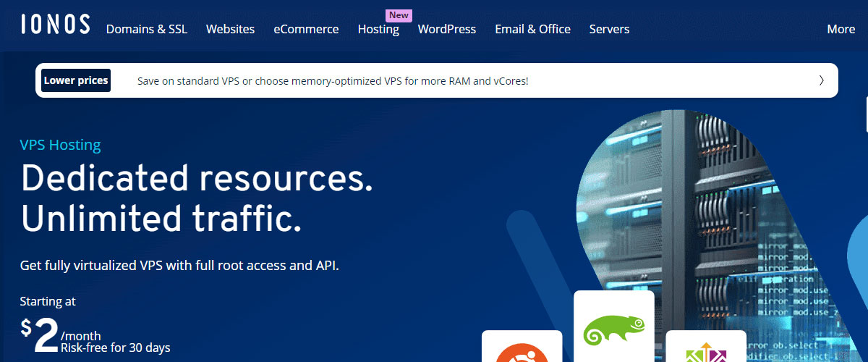Open the eCommerce menu

point(306,29)
